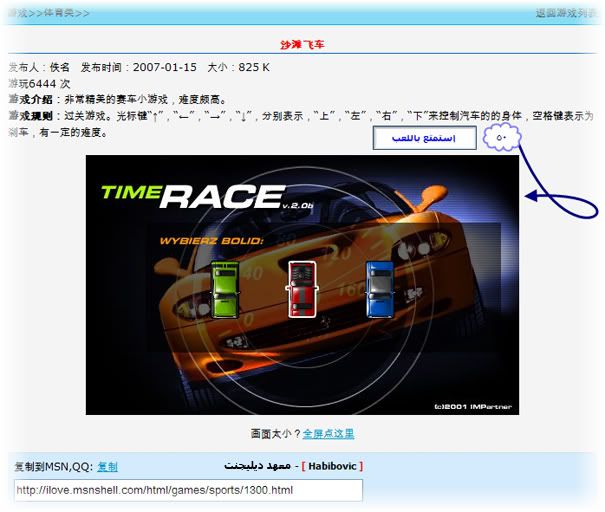Viewport: 605px width, 512px height.
Task: Click the (c)2001 IMPartner copyright text
Action: [x=473, y=407]
